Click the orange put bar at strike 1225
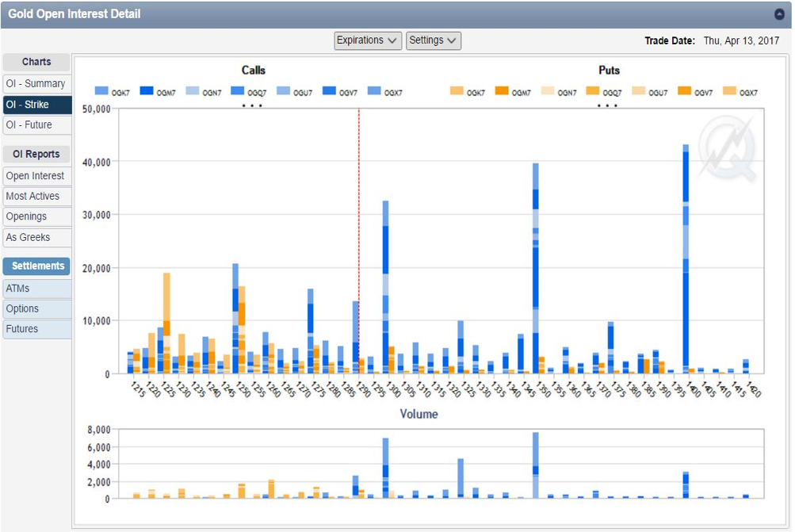 point(166,323)
